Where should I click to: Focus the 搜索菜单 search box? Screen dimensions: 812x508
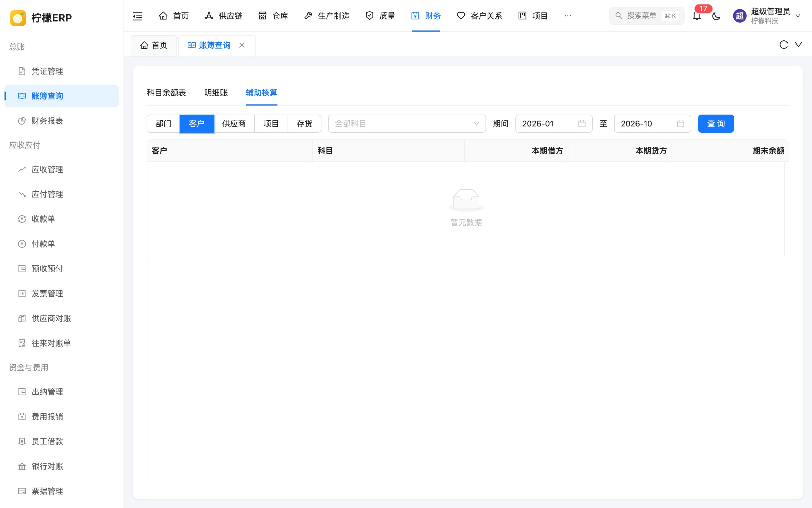tap(646, 16)
